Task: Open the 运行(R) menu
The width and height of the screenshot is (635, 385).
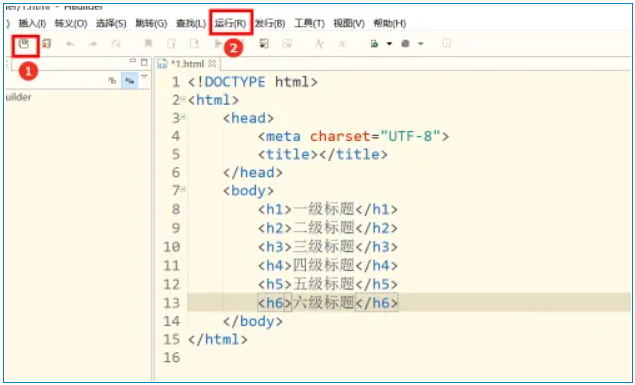Action: pyautogui.click(x=230, y=23)
